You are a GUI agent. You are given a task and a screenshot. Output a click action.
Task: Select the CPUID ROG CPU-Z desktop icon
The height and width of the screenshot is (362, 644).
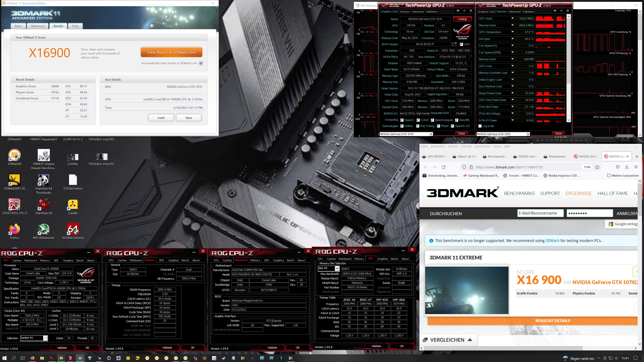pos(14,207)
